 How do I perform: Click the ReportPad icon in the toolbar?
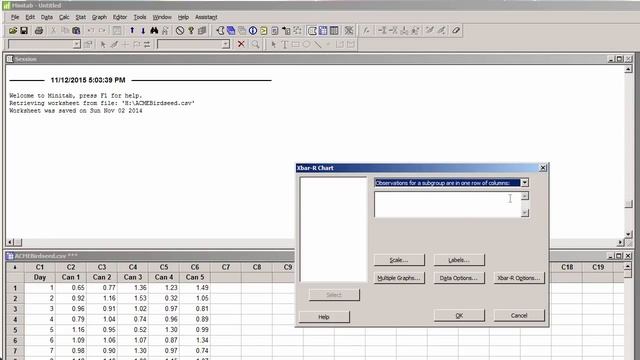click(275, 31)
